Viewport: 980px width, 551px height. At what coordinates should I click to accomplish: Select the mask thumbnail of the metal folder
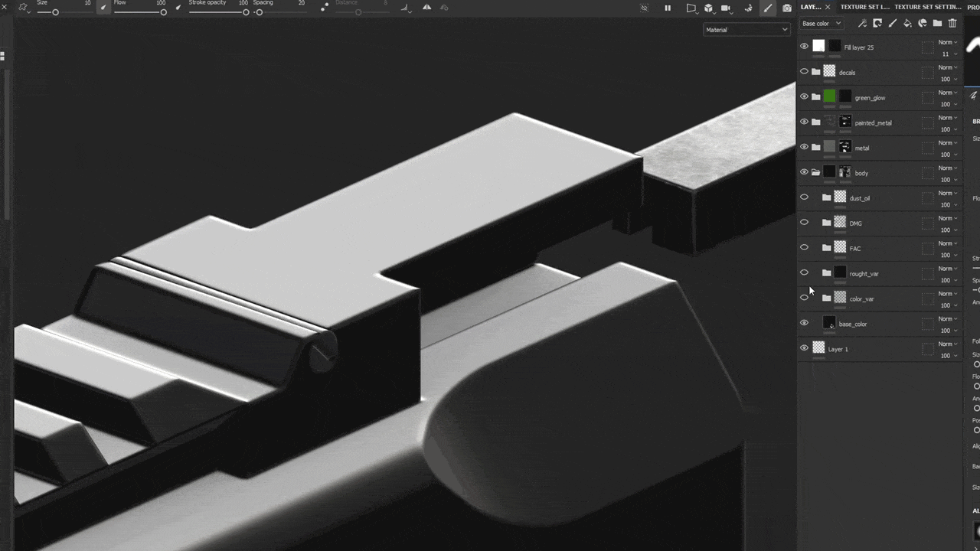click(x=845, y=147)
